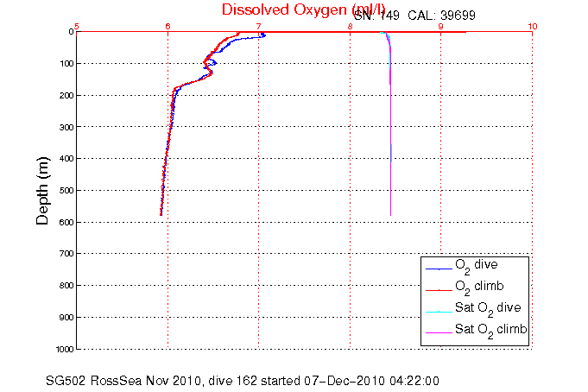Screen dimensions: 588x392
Task: Click the depth tick label '200'
Action: 66,95
